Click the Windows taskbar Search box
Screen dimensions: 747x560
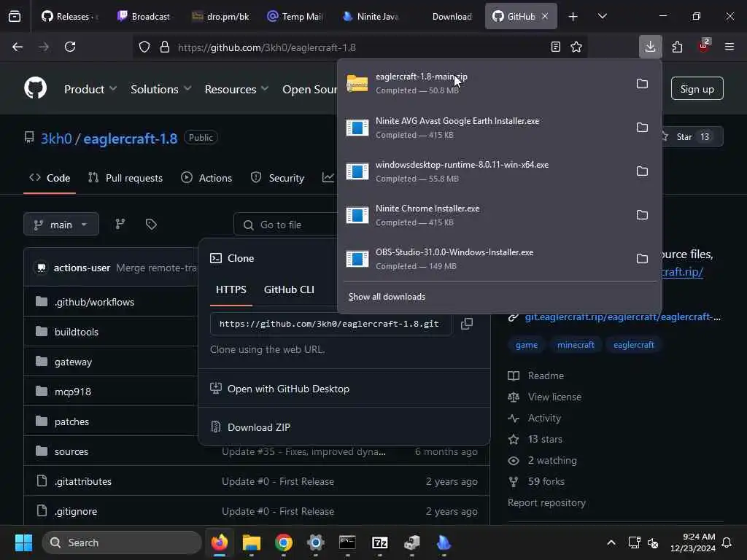coord(122,542)
